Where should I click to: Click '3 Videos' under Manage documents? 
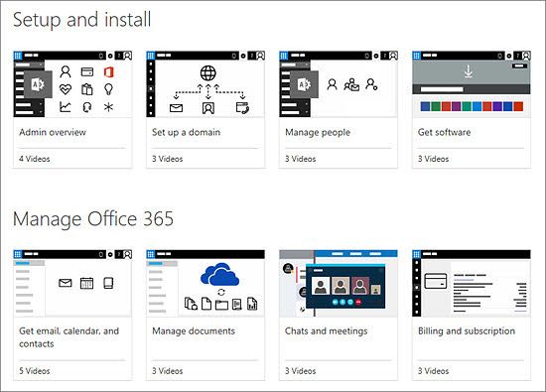click(x=167, y=371)
